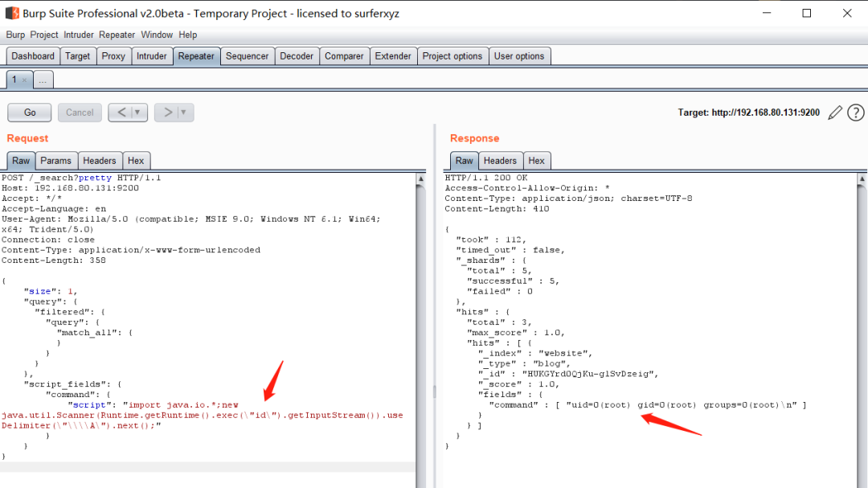
Task: Open the Repeater menu
Action: [117, 35]
